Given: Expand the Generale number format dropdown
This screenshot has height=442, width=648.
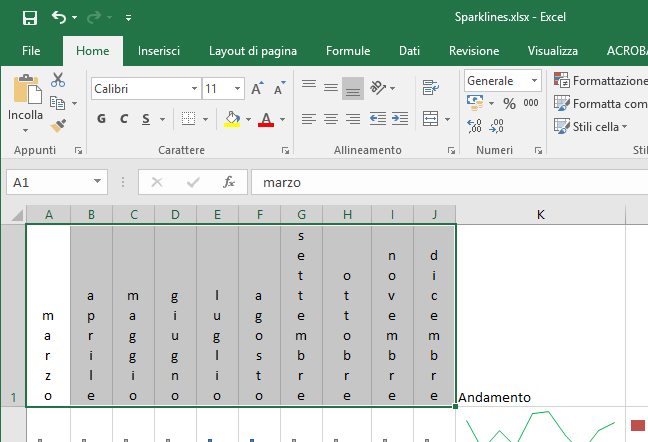Looking at the screenshot, I should click(x=535, y=81).
